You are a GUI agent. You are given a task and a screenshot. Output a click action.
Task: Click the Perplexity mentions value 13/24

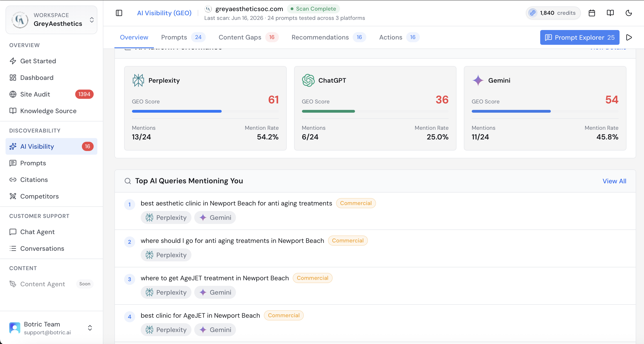pos(141,137)
